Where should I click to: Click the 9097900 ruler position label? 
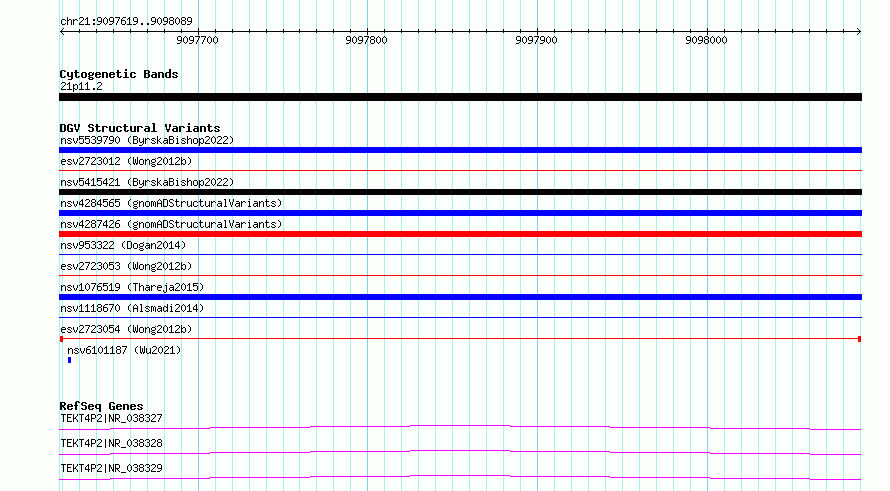click(536, 40)
